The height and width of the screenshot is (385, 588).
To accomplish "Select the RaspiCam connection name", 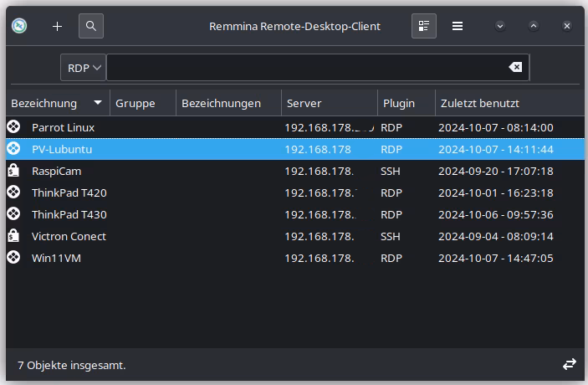I will pyautogui.click(x=57, y=171).
